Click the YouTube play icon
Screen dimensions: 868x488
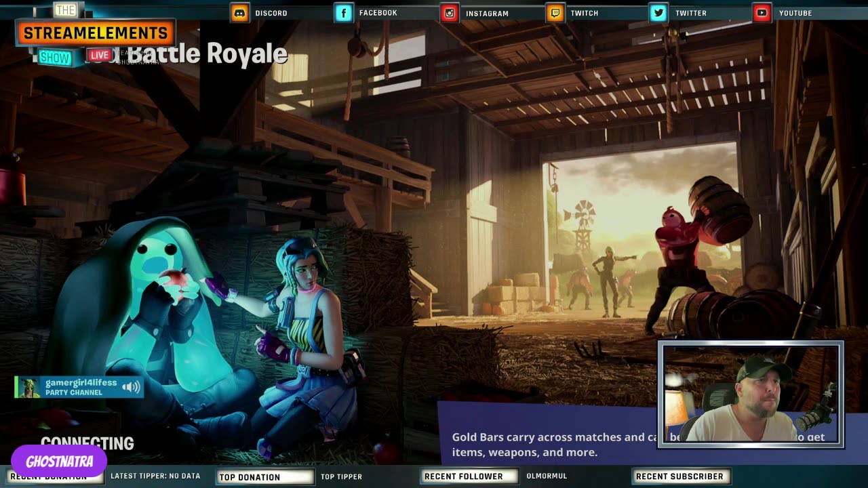pyautogui.click(x=762, y=13)
